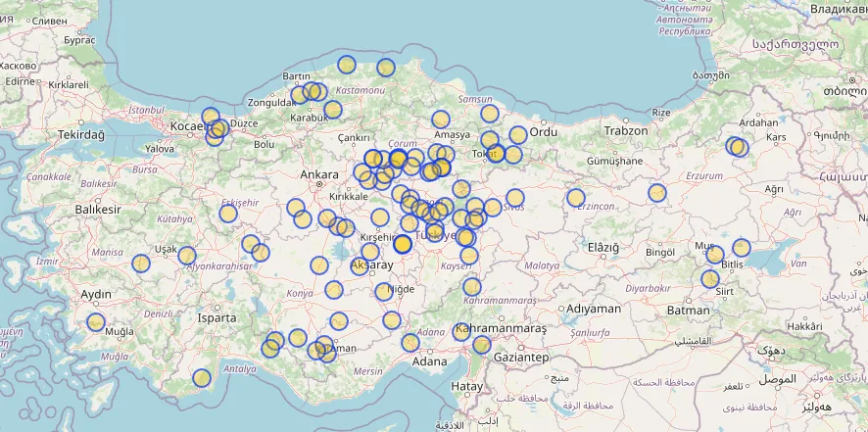
Task: Select the marker above Bitlis label
Action: pyautogui.click(x=742, y=249)
